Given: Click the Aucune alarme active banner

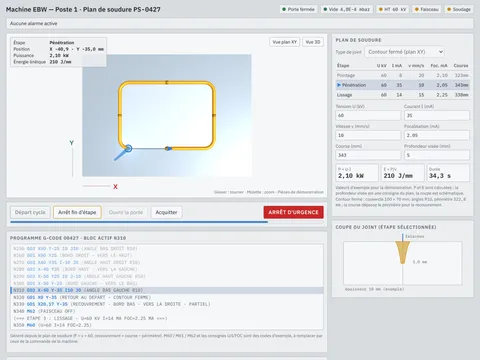Looking at the screenshot, I should 240,24.
